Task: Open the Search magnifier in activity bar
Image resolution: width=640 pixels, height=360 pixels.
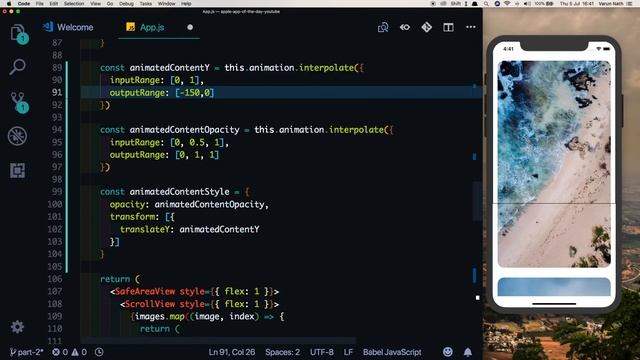Action: click(x=18, y=67)
